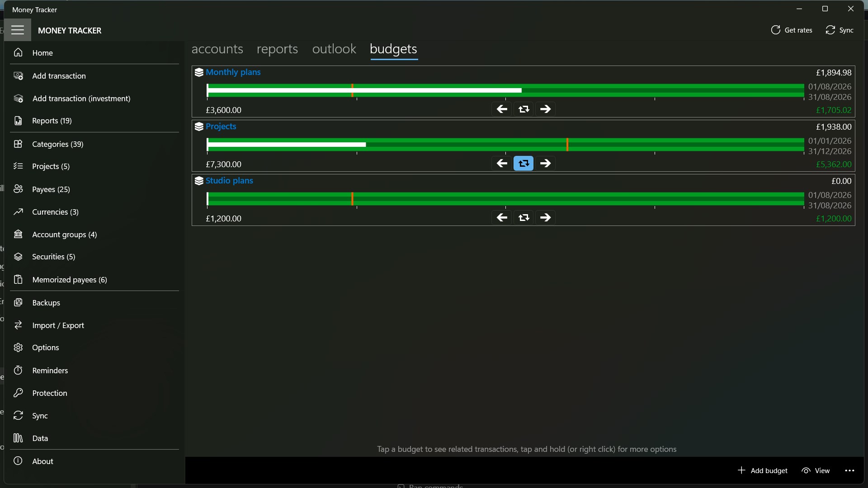Click the Projects budget stack icon

[199, 127]
